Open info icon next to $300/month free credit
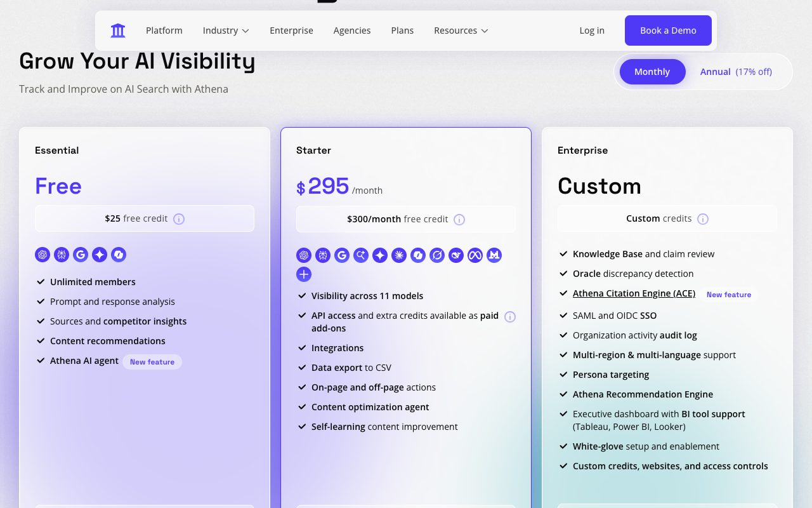812x508 pixels. pos(459,220)
